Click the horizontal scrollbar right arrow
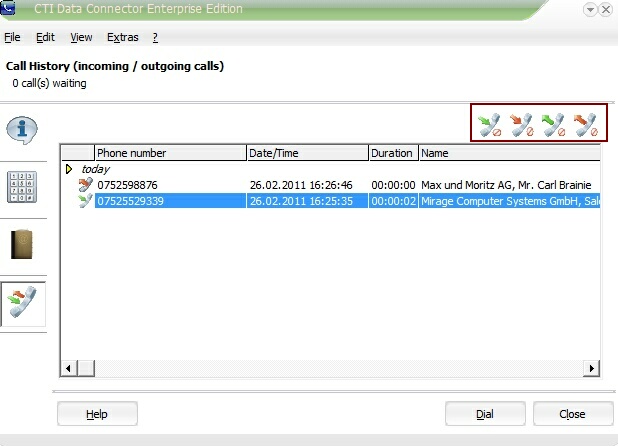The height and width of the screenshot is (446, 618). pyautogui.click(x=592, y=369)
